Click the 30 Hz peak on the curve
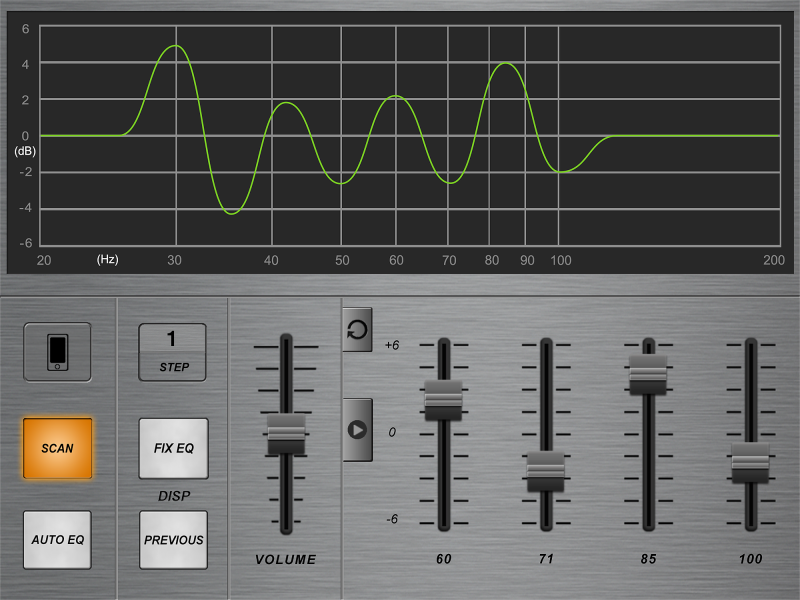This screenshot has height=600, width=800. tap(176, 46)
